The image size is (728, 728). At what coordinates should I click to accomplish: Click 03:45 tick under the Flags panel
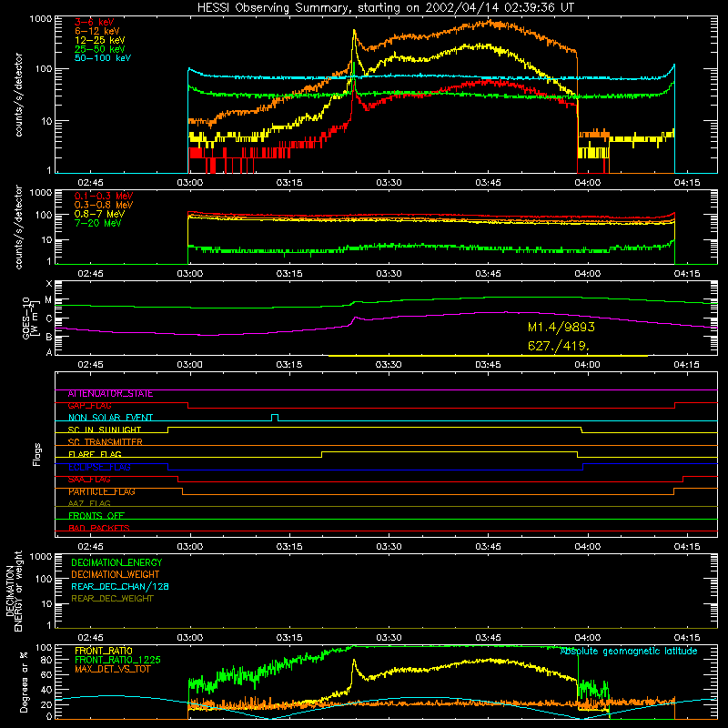click(488, 547)
